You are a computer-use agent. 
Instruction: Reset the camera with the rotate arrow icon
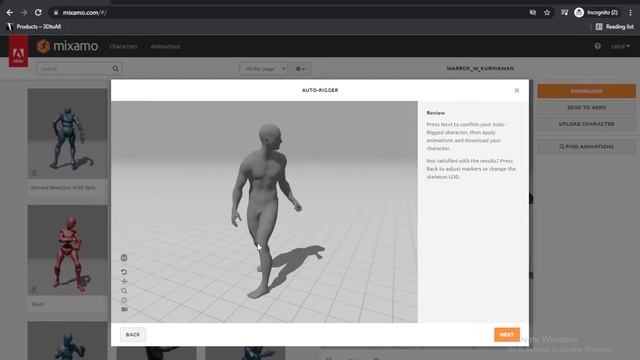124,271
